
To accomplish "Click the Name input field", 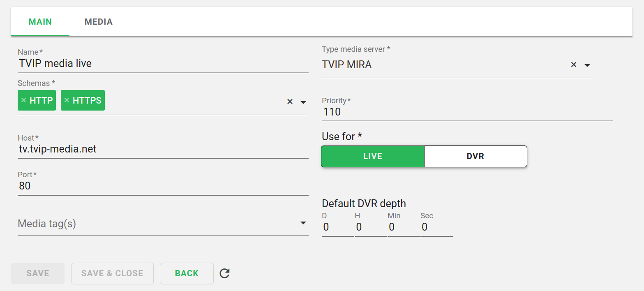I will 163,64.
